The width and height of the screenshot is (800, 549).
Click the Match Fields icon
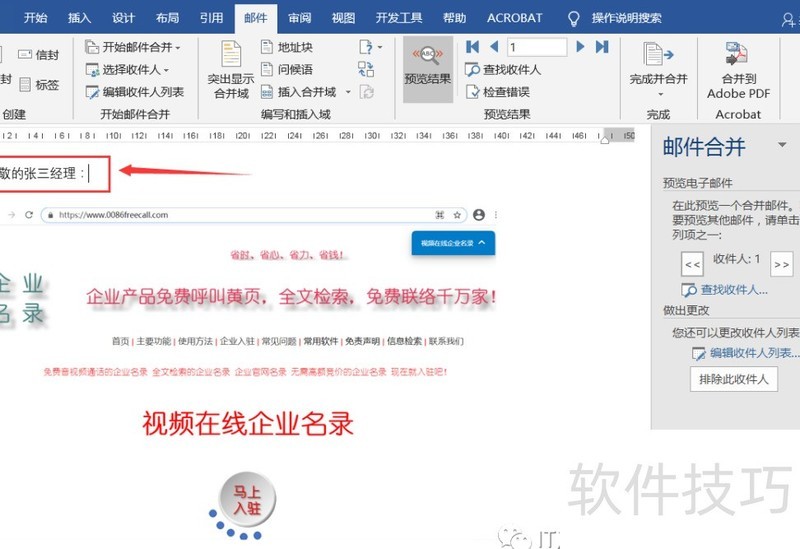366,69
